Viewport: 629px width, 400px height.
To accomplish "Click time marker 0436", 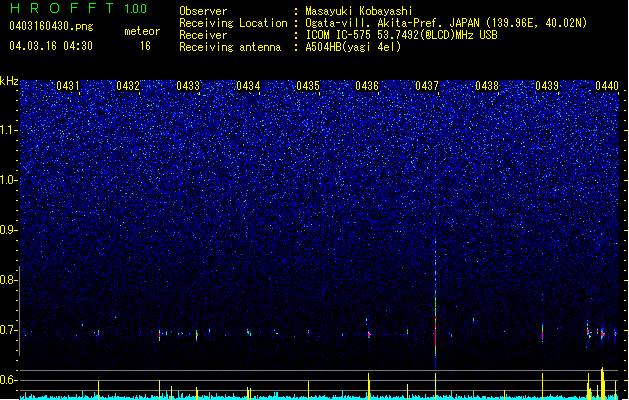I will coord(367,86).
